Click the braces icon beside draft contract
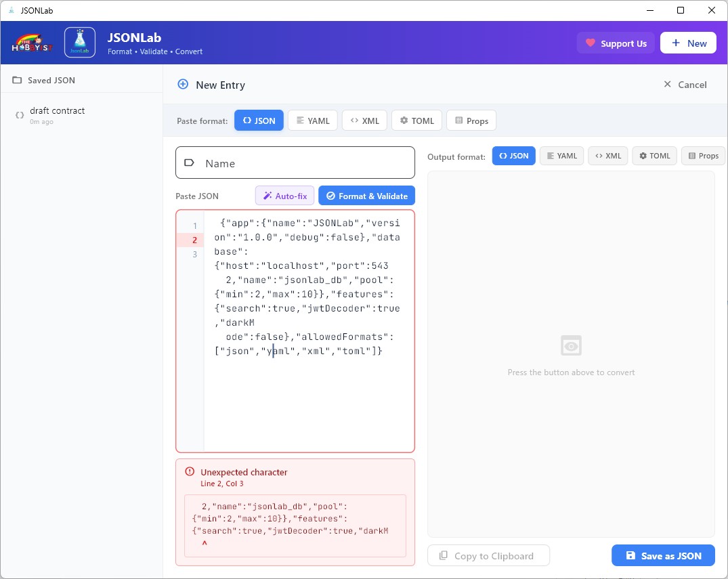This screenshot has width=728, height=579. pos(20,115)
